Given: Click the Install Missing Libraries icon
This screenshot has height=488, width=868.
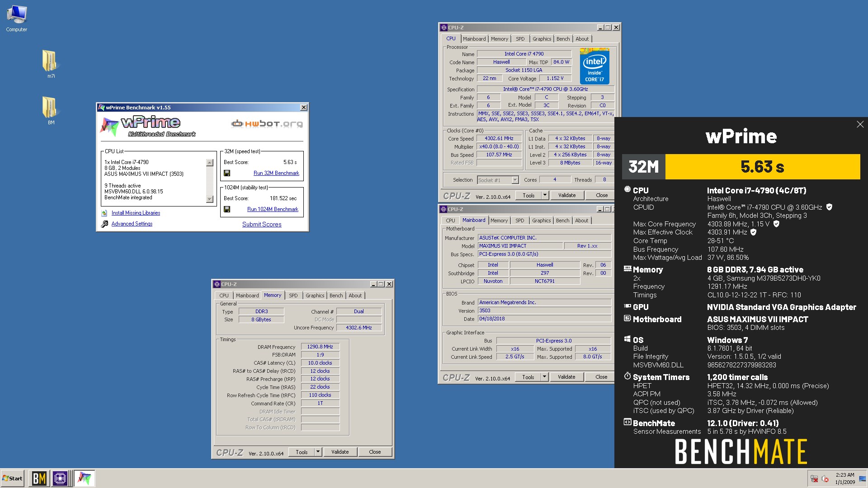Looking at the screenshot, I should point(104,213).
